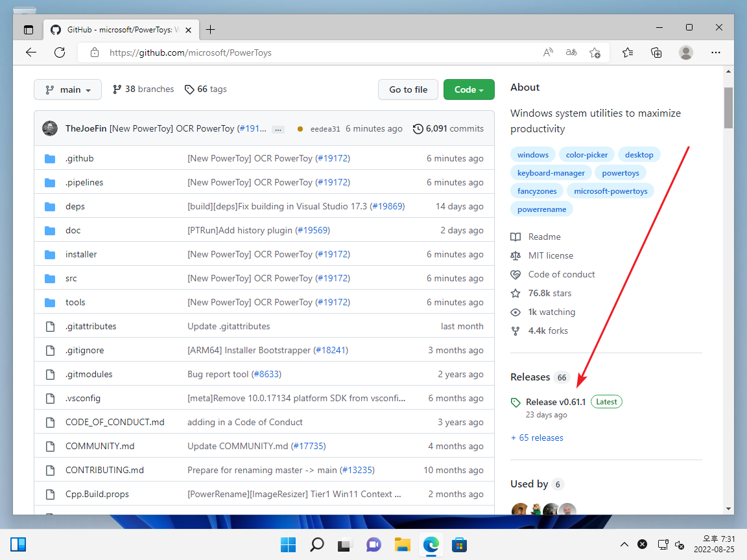The width and height of the screenshot is (747, 560).
Task: Open the Read aloud icon in address bar
Action: (x=548, y=52)
